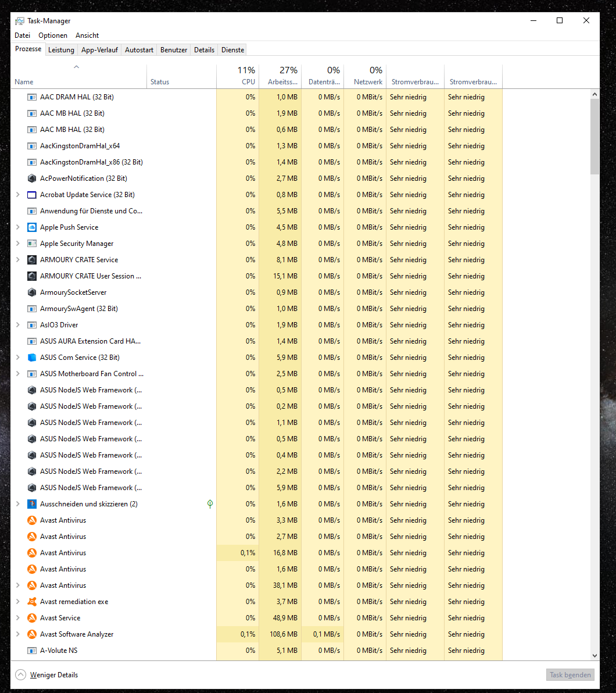Click the Task beenden button
The image size is (616, 693).
(570, 675)
